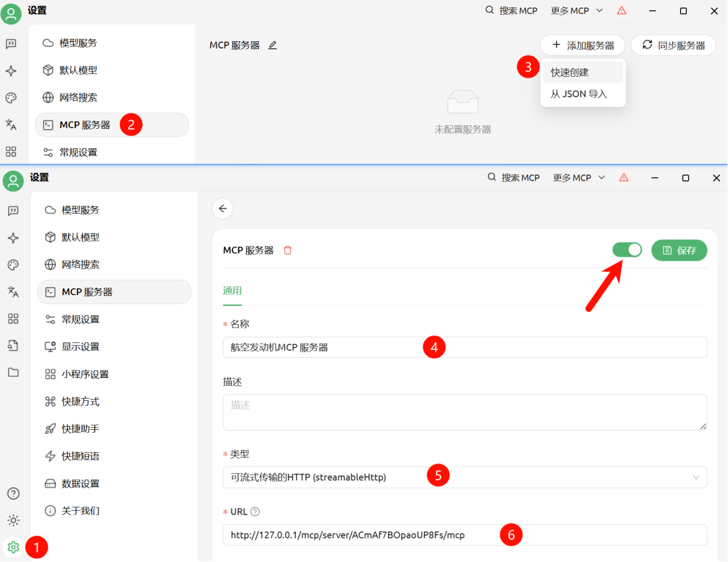
Task: Select MCP 服务器 in the bottom window sidebar
Action: point(114,292)
